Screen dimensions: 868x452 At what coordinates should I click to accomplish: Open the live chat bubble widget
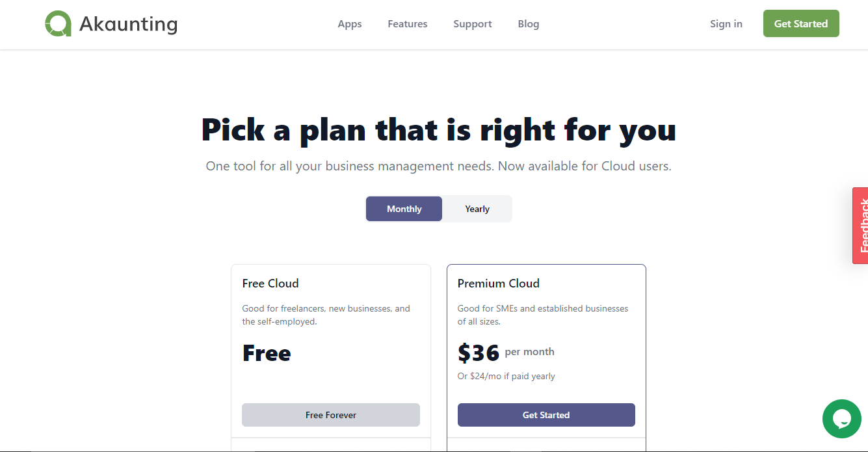tap(841, 418)
